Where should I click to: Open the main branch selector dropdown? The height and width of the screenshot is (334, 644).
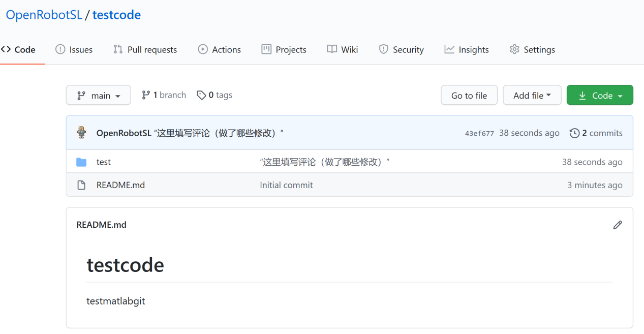click(98, 95)
